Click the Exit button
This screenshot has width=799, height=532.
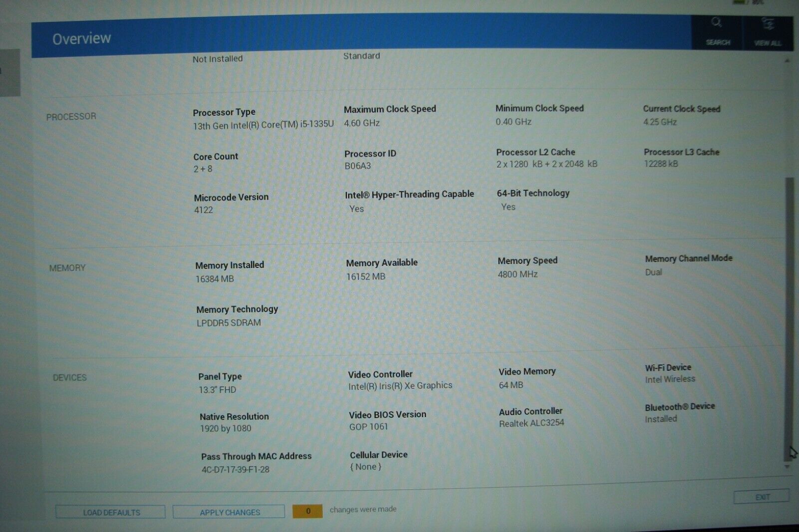[x=762, y=497]
